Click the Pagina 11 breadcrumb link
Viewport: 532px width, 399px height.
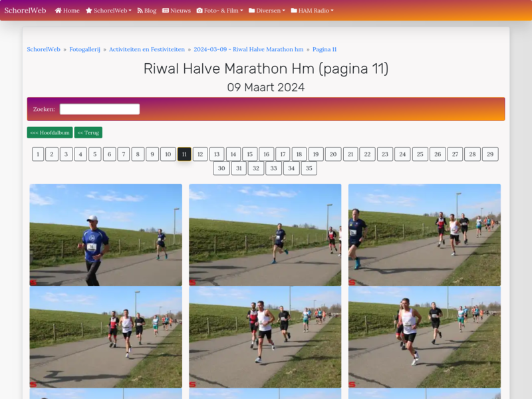point(325,49)
